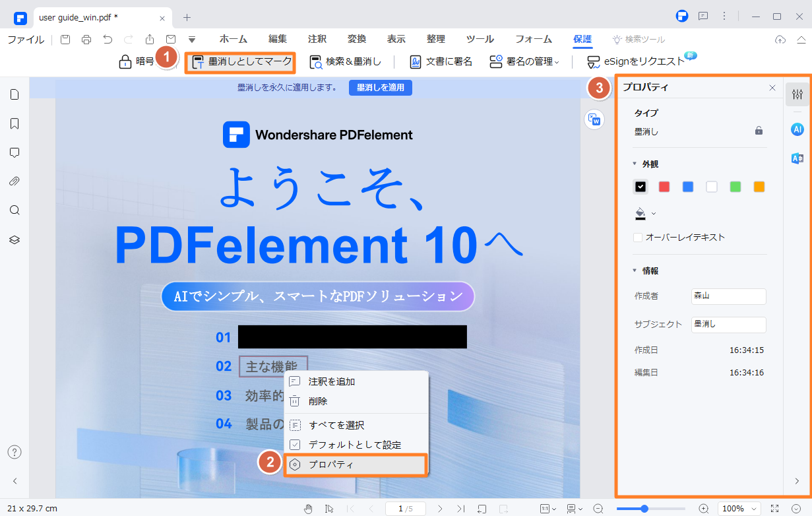Switch to the 整理 tab
Image resolution: width=812 pixels, height=516 pixels.
(436, 40)
